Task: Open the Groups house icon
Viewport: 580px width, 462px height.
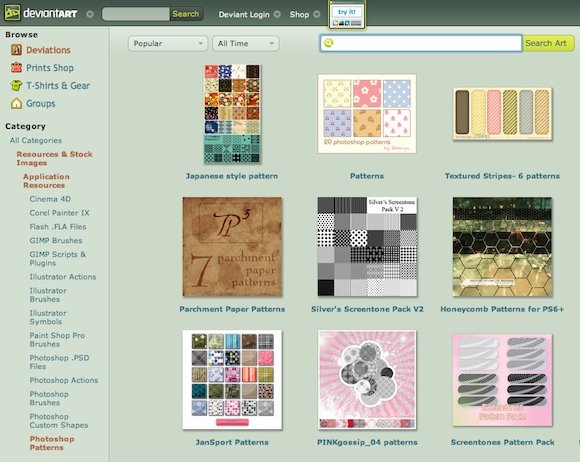Action: (x=16, y=103)
